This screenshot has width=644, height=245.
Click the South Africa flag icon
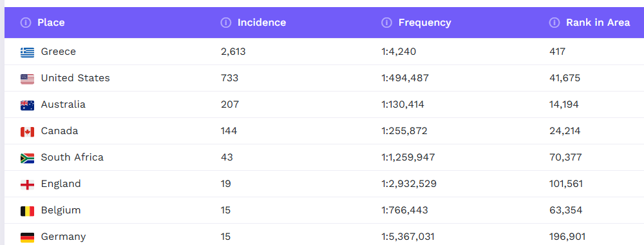pyautogui.click(x=28, y=158)
